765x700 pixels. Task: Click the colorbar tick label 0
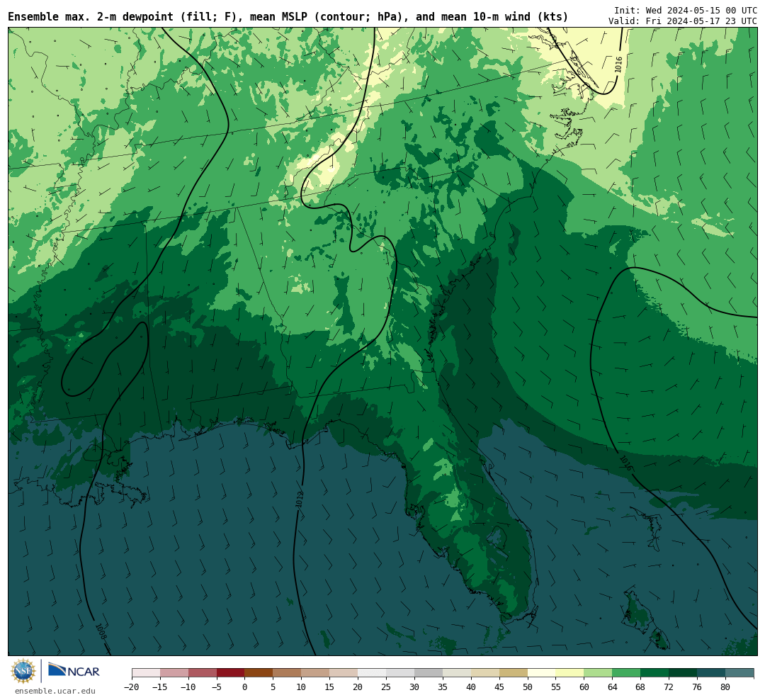(245, 687)
